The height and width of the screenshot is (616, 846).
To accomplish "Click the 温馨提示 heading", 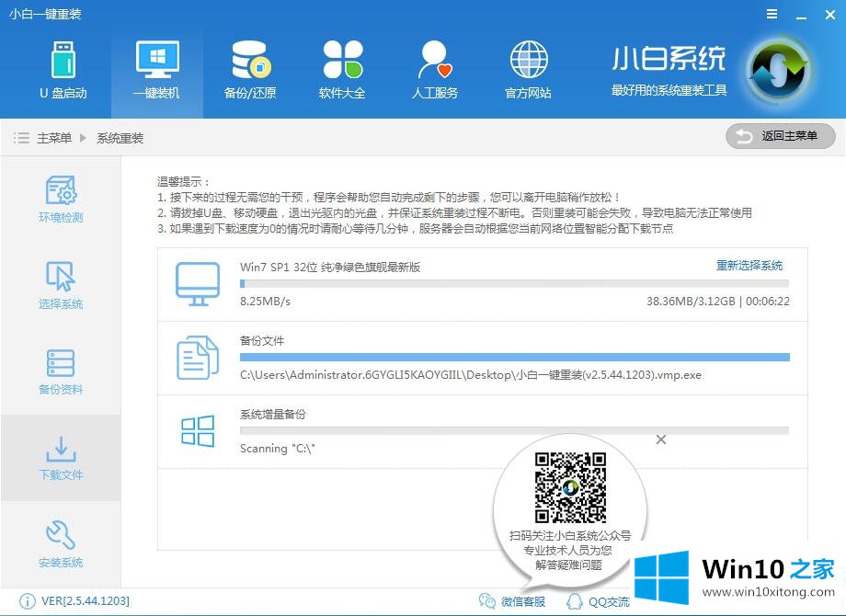I will coord(183,182).
